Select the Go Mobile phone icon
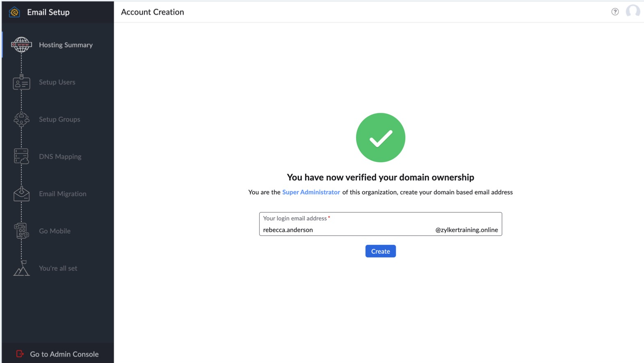This screenshot has width=644, height=363. pyautogui.click(x=21, y=231)
